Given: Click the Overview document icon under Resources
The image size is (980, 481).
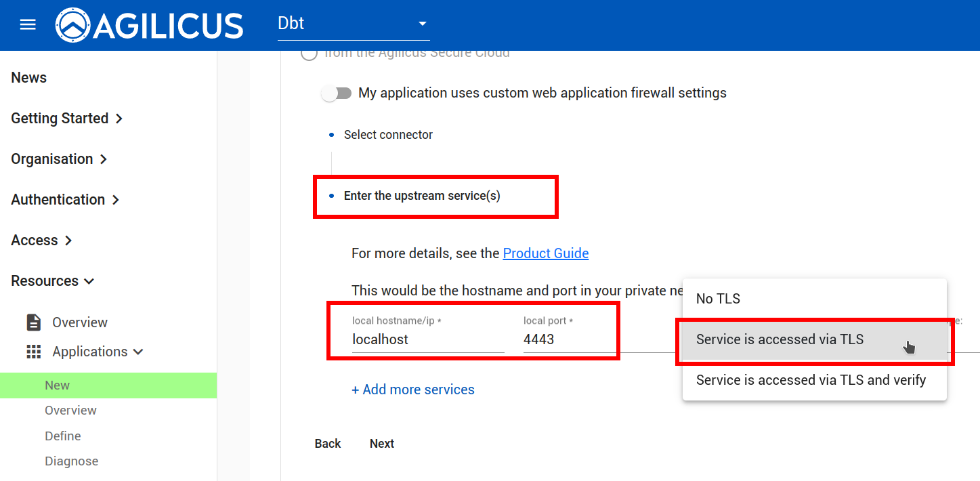Looking at the screenshot, I should coord(33,322).
